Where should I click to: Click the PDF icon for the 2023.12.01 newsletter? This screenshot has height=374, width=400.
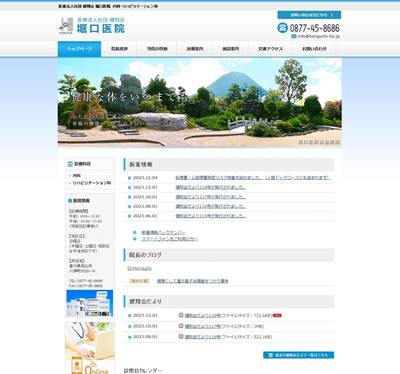[x=181, y=315]
